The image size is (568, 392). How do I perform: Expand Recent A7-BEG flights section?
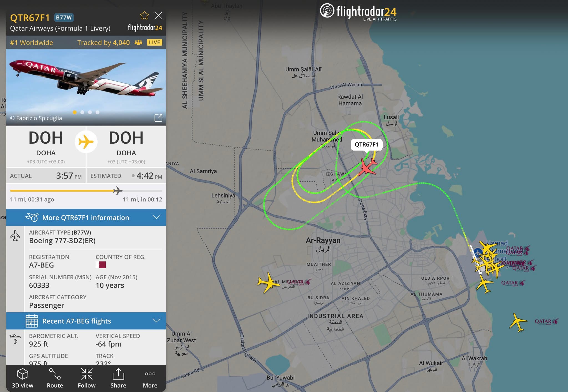[x=86, y=321]
